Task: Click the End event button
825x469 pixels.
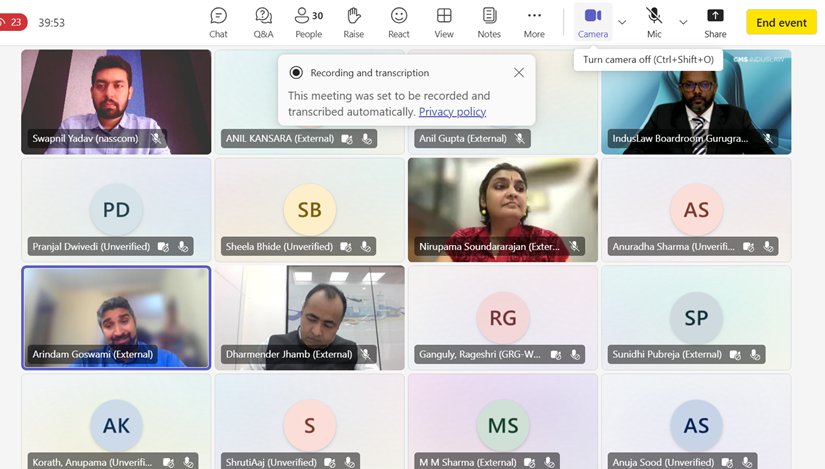Action: [781, 23]
